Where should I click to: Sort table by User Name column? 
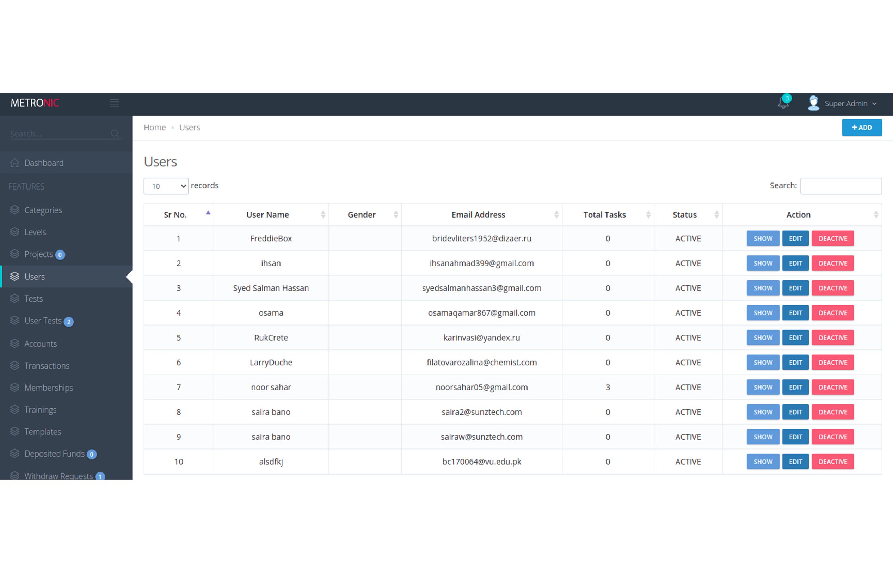click(x=323, y=215)
